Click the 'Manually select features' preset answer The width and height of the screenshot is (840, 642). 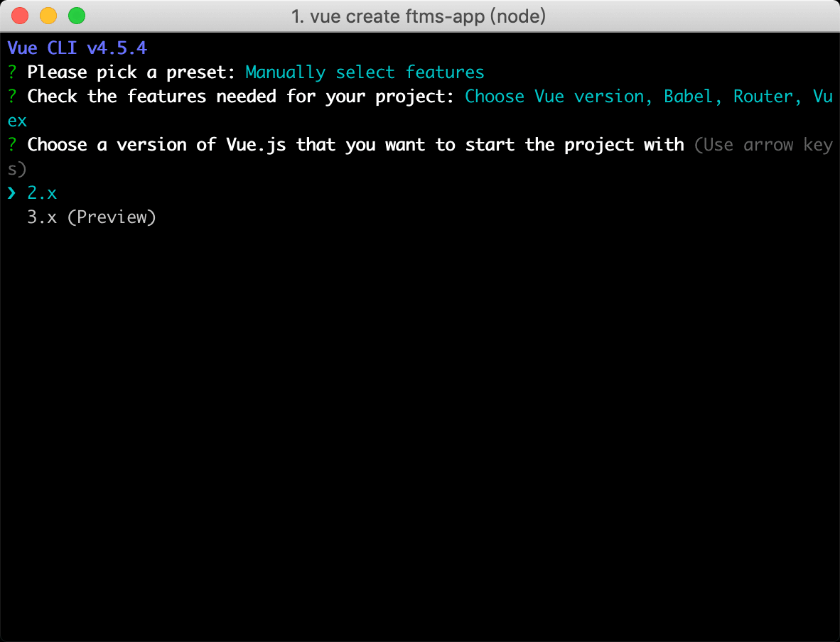click(x=365, y=72)
